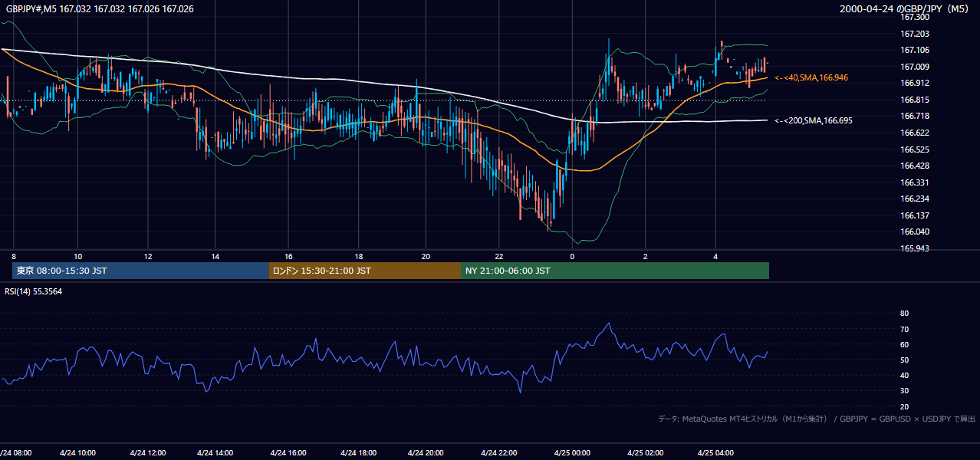980x460 pixels.
Task: Click price axis value 166.428
Action: pos(914,166)
